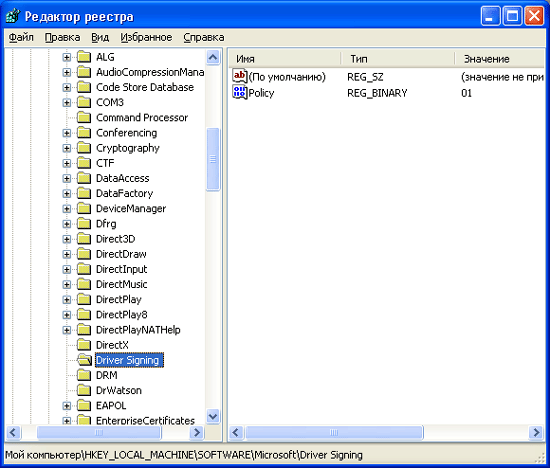Maximize the Редактор реестра window
Image resolution: width=550 pixels, height=468 pixels.
(512, 16)
